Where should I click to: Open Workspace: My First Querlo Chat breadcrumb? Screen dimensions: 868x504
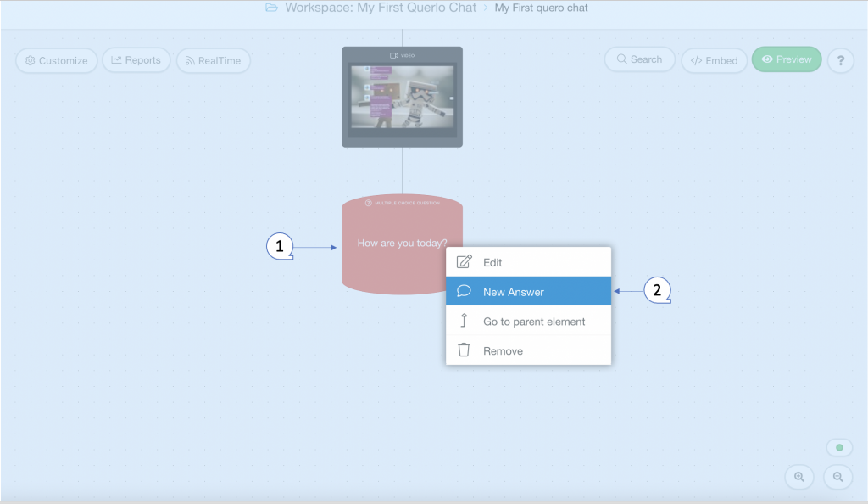381,8
